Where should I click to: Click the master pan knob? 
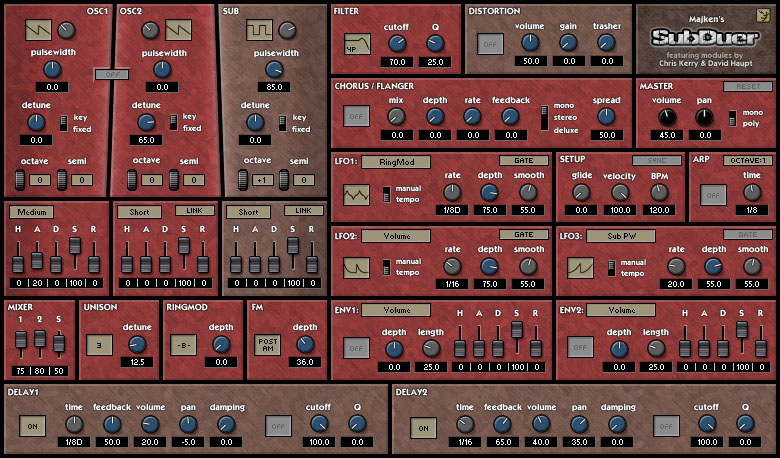(x=704, y=117)
